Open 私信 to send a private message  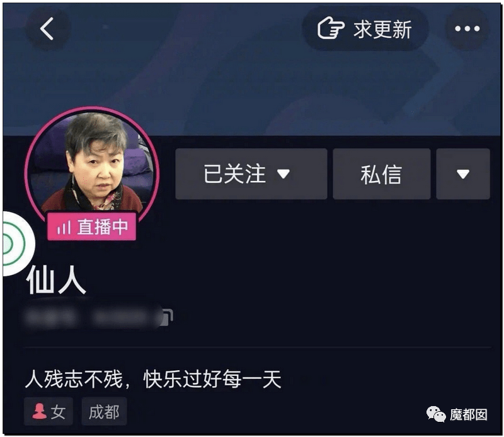click(x=382, y=174)
